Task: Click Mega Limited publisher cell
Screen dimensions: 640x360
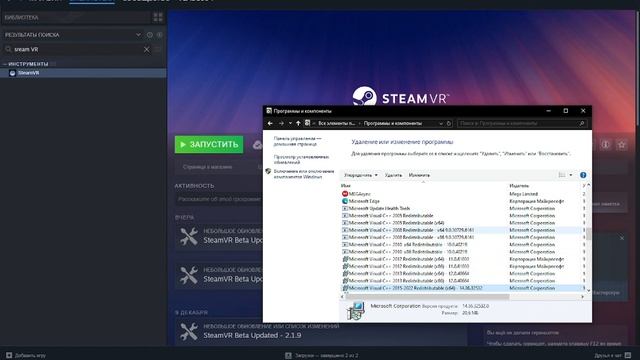Action: point(524,194)
